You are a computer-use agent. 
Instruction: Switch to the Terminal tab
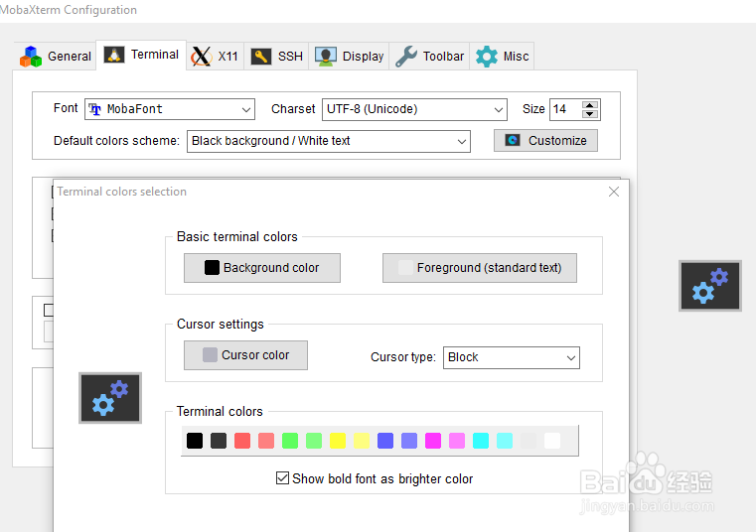tap(142, 55)
